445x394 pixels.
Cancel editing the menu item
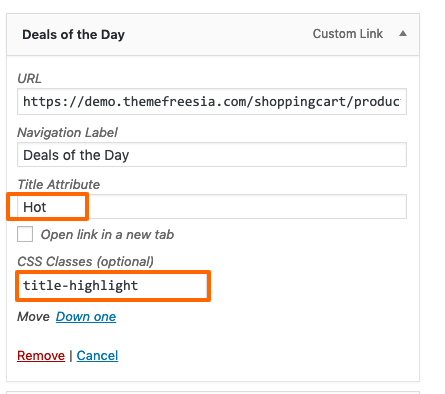[97, 356]
